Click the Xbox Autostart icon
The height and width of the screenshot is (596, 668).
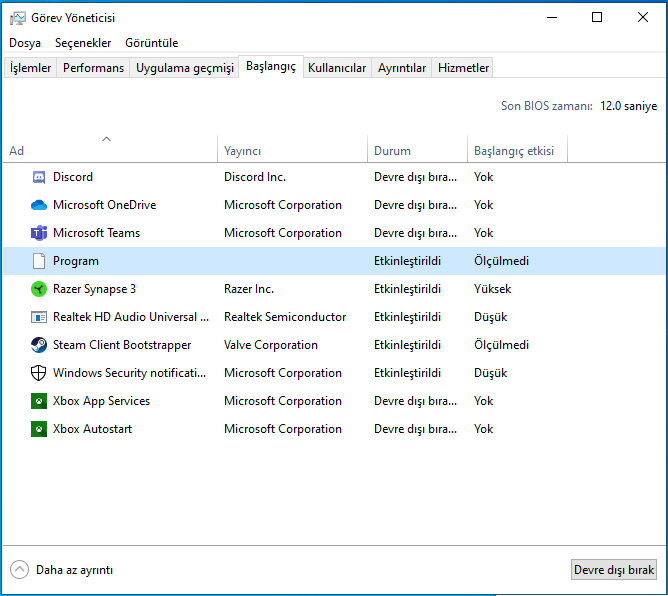(39, 429)
